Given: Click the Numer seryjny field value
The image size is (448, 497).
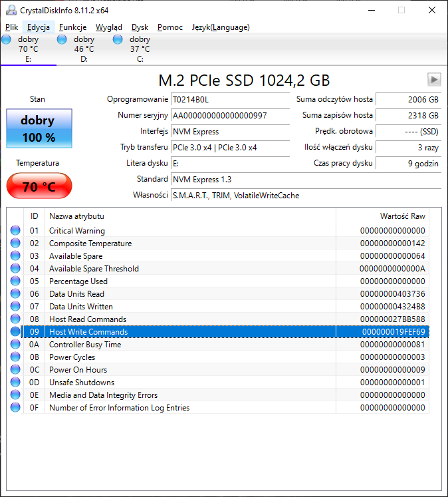Looking at the screenshot, I should (230, 115).
